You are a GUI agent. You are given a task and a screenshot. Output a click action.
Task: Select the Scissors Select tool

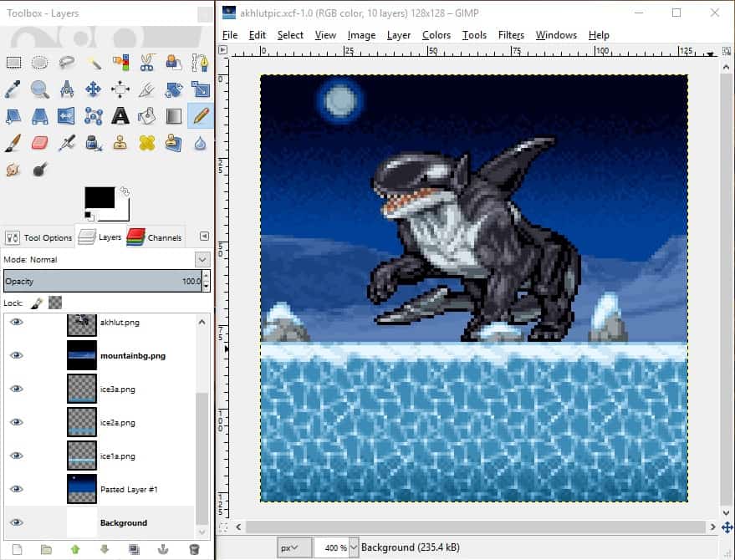[147, 63]
